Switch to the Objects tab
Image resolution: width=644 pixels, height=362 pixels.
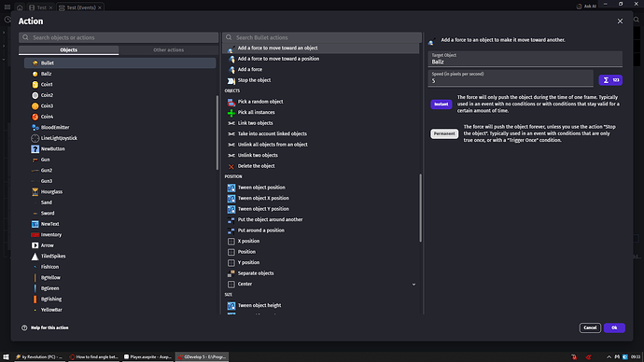[68, 50]
